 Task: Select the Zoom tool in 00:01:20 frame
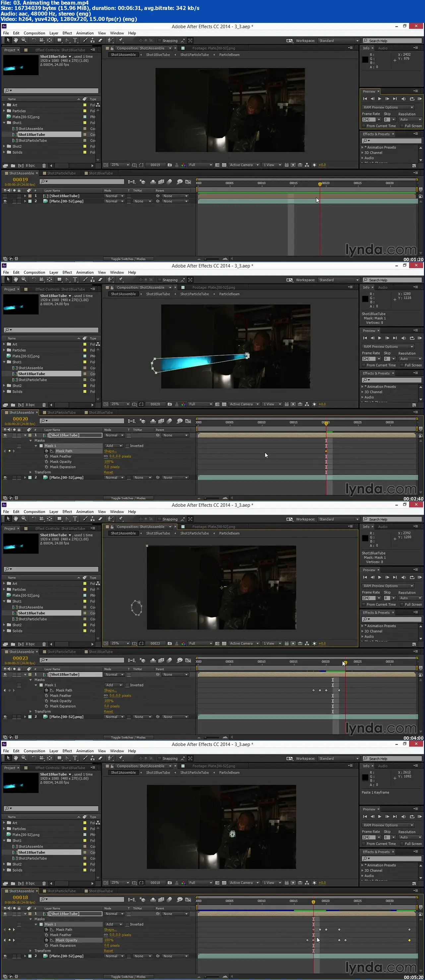click(x=24, y=40)
